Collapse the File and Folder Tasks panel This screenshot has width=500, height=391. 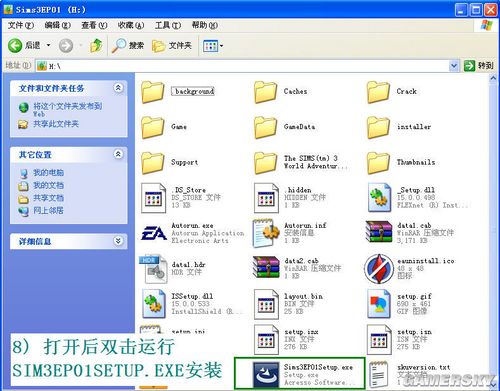point(118,88)
